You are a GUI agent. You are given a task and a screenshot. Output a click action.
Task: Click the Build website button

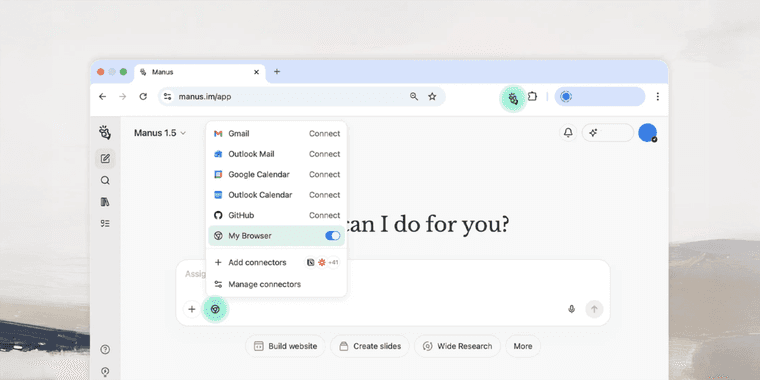coord(285,346)
